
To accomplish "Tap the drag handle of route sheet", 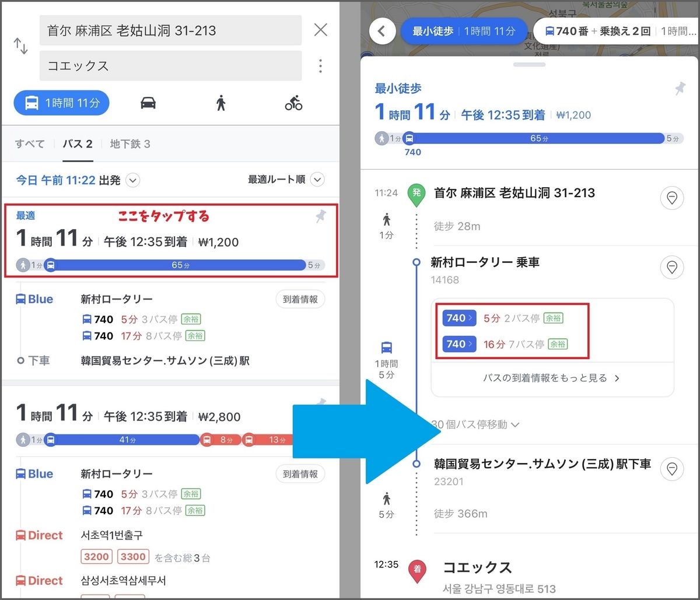I will pyautogui.click(x=529, y=65).
